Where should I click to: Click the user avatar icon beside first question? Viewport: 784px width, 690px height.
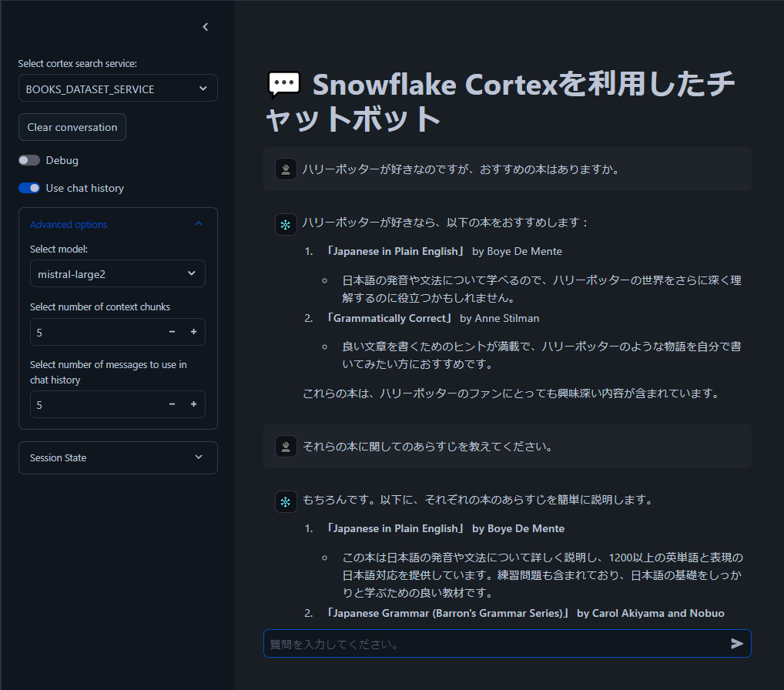[x=286, y=168]
